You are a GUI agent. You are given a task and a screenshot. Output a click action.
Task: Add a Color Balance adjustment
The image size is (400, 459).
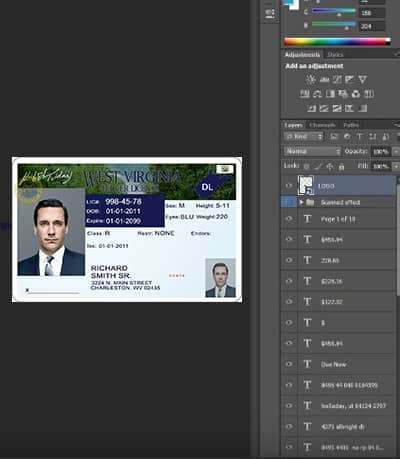tap(318, 94)
